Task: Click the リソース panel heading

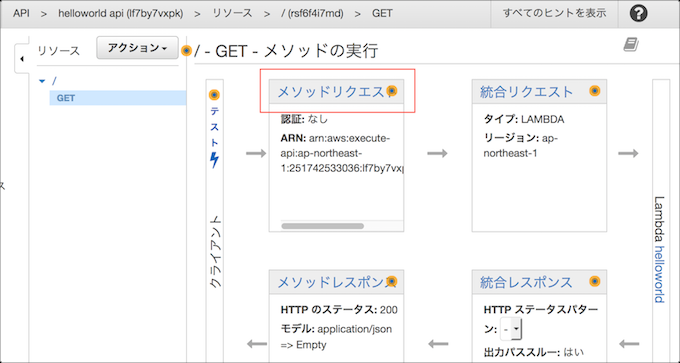Action: click(59, 51)
